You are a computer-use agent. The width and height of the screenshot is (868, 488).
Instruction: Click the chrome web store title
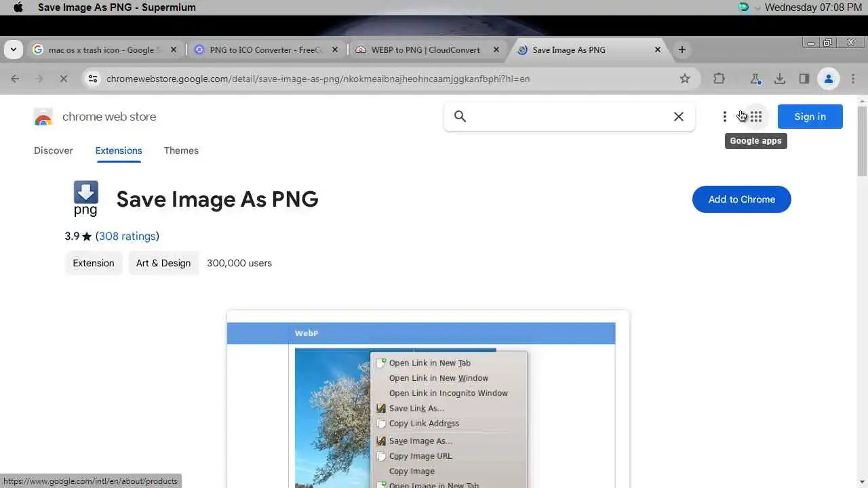point(109,117)
